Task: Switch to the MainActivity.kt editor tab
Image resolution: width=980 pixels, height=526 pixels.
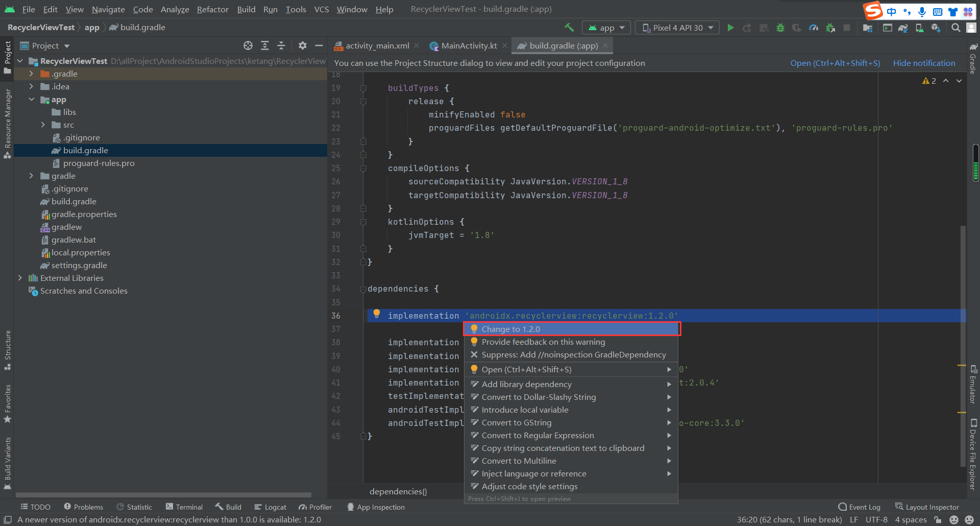Action: pos(469,45)
